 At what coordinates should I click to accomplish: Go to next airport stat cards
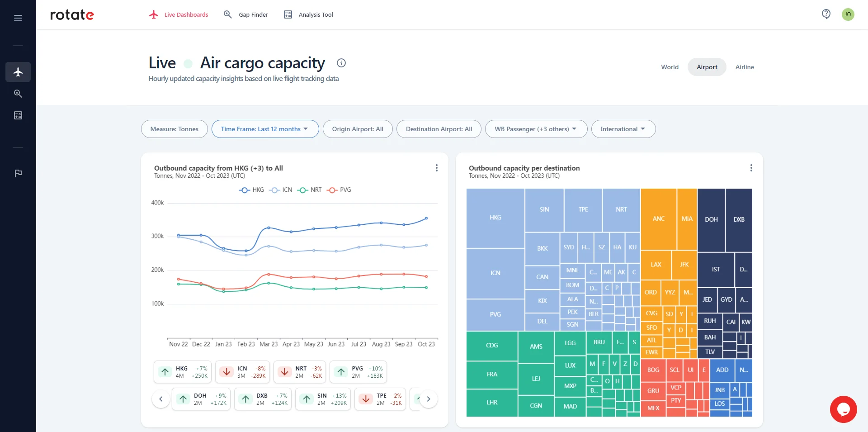428,399
